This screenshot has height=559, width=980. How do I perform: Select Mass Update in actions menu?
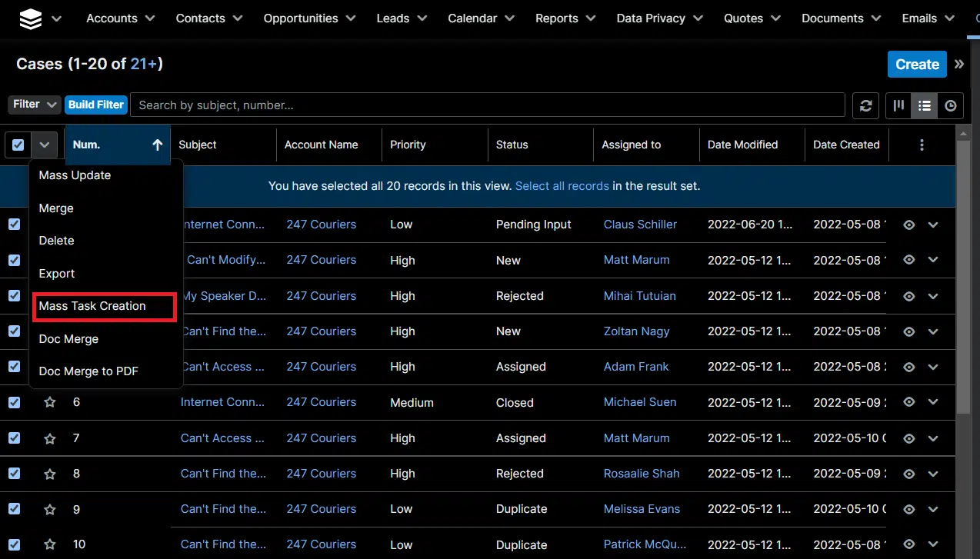pyautogui.click(x=75, y=175)
